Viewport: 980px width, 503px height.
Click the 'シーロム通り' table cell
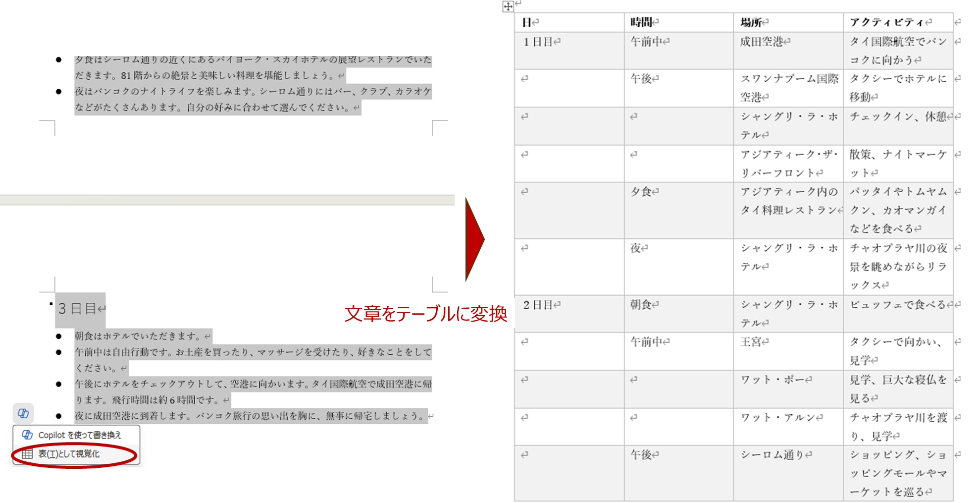coord(788,473)
